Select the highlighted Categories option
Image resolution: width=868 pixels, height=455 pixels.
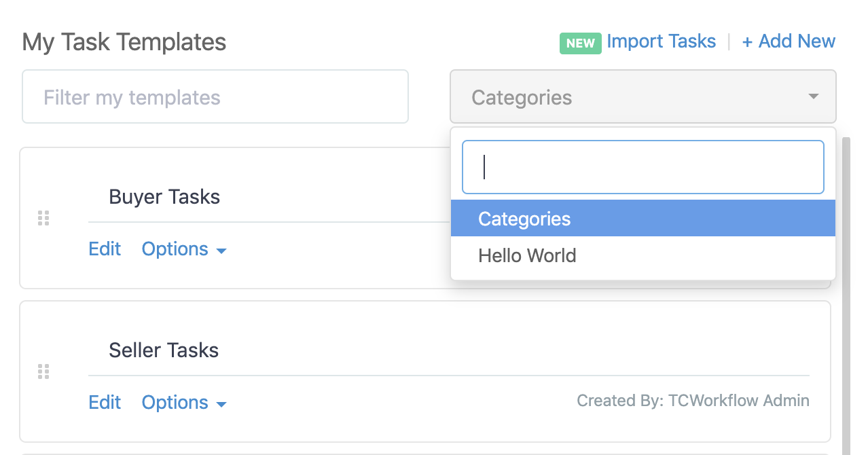pos(643,219)
